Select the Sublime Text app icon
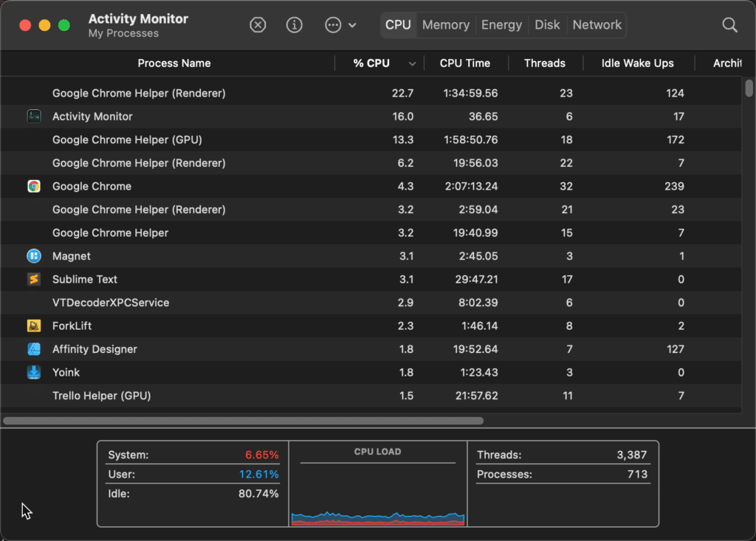Screen dimensions: 756x541 point(34,279)
